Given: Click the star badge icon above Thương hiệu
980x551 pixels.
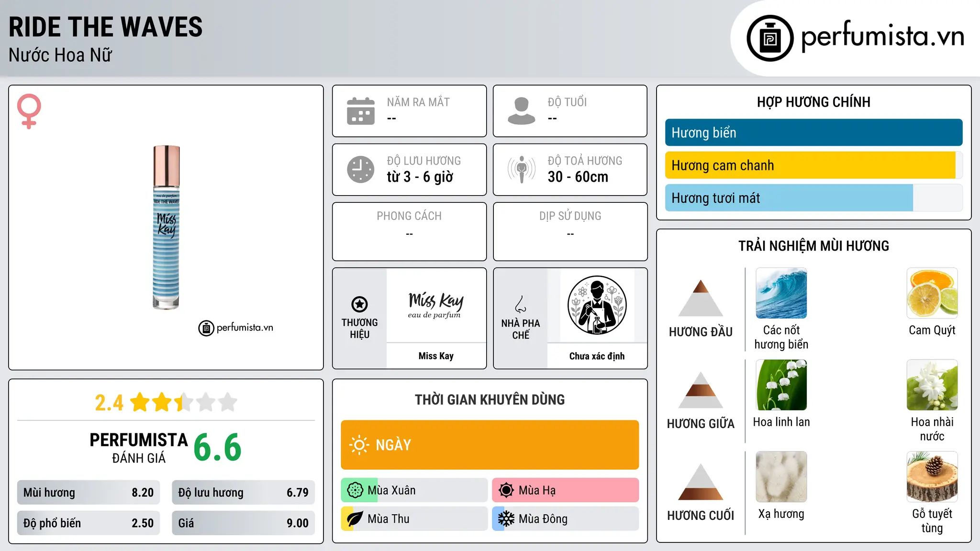Looking at the screenshot, I should (360, 304).
